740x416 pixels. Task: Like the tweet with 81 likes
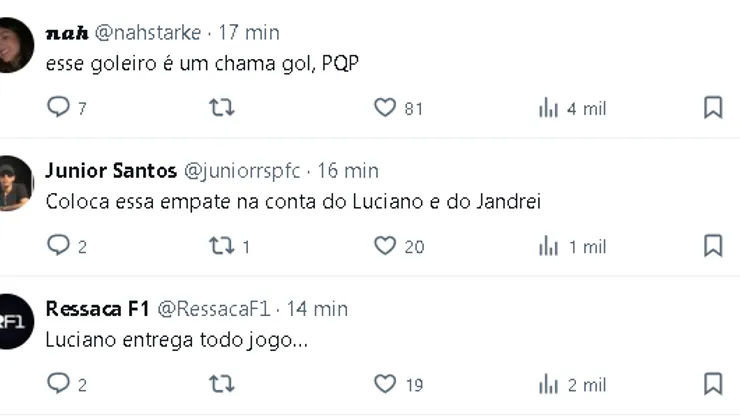tap(385, 108)
